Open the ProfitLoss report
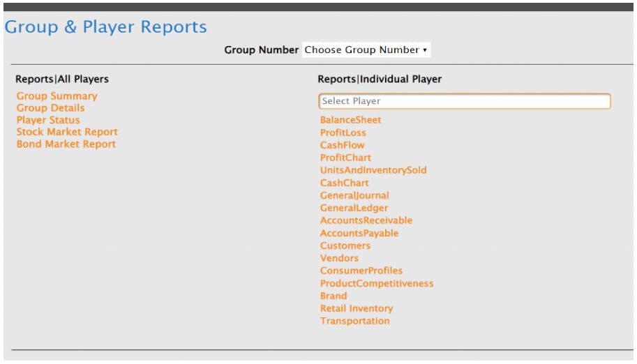 click(343, 133)
